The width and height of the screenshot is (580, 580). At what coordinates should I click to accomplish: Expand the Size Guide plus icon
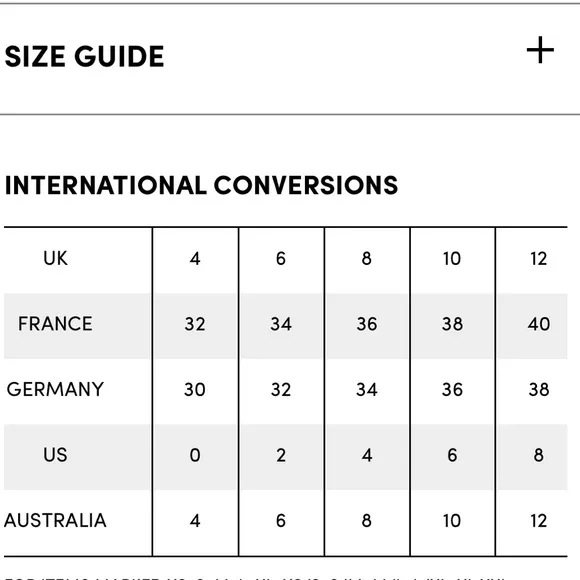tap(540, 50)
